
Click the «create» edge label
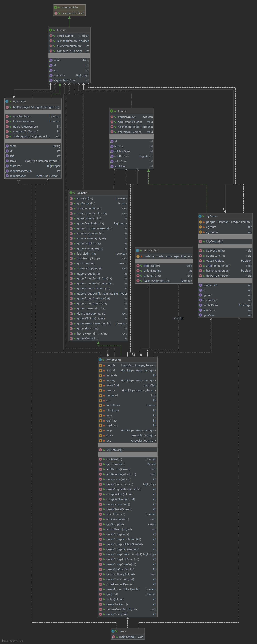tap(179, 318)
